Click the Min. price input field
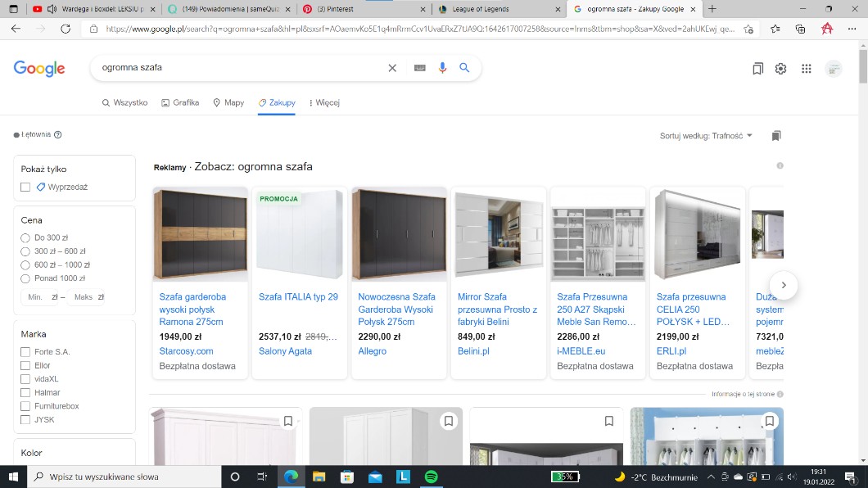 pyautogui.click(x=36, y=297)
